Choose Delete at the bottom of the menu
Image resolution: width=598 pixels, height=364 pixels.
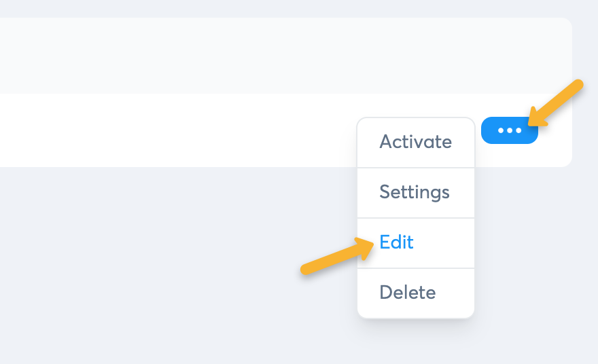(408, 293)
